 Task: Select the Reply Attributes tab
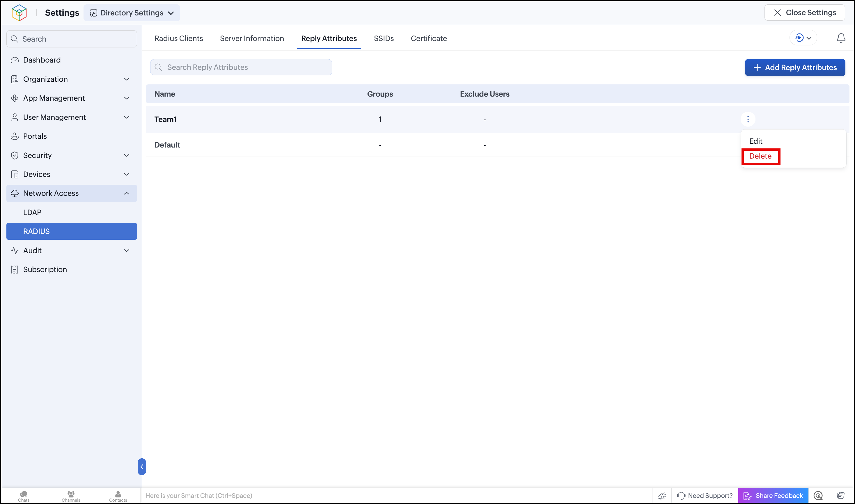(x=329, y=38)
